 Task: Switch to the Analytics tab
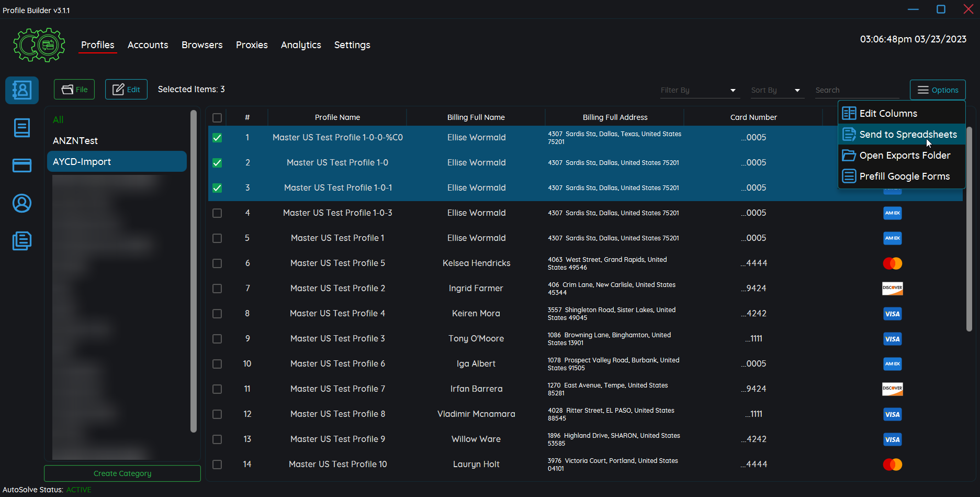(x=301, y=45)
